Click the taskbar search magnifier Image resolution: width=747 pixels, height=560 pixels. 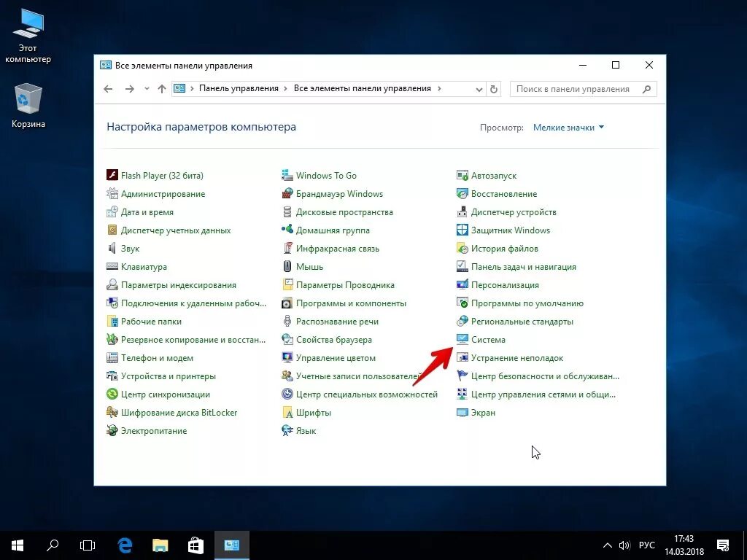(53, 545)
